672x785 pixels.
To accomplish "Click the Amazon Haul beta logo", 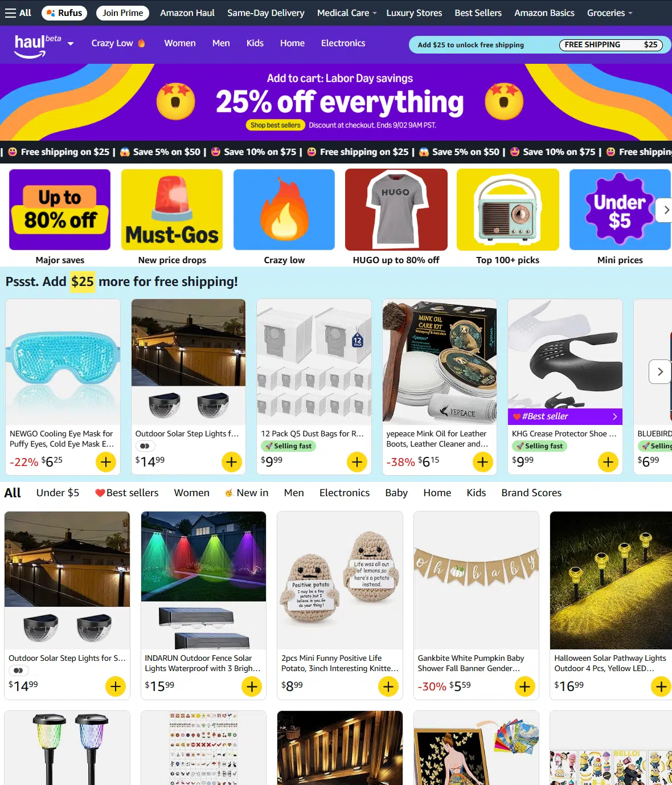I will (38, 45).
